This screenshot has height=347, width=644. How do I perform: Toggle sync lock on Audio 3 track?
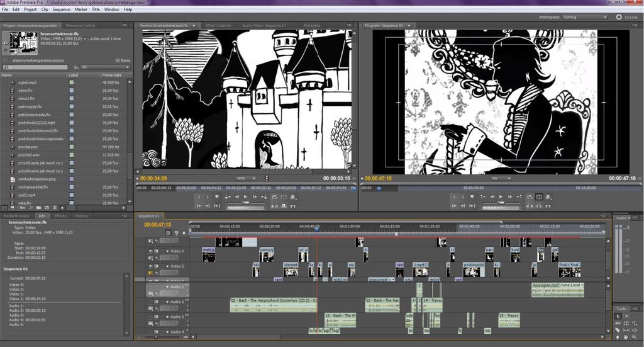(x=157, y=317)
